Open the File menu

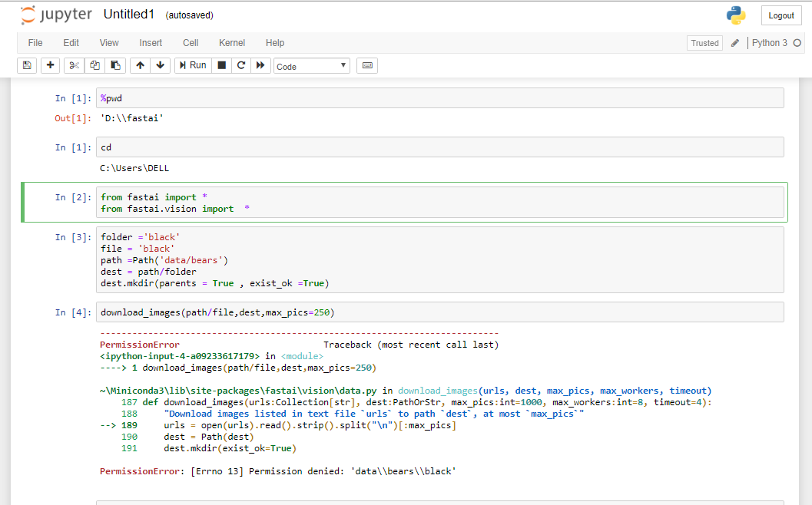(35, 43)
